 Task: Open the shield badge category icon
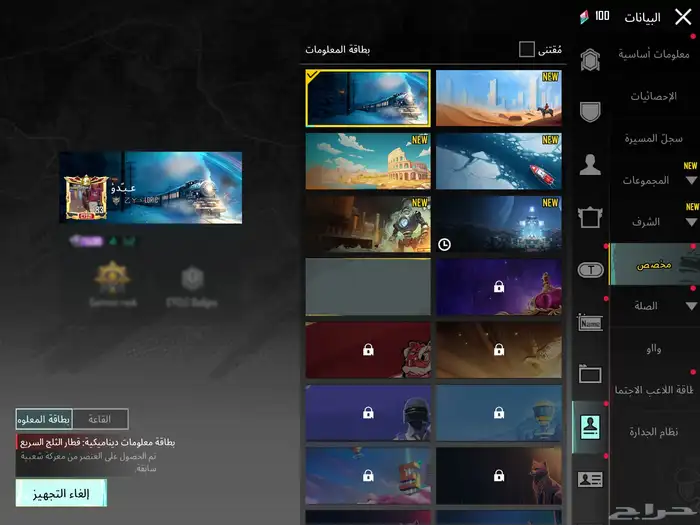590,111
